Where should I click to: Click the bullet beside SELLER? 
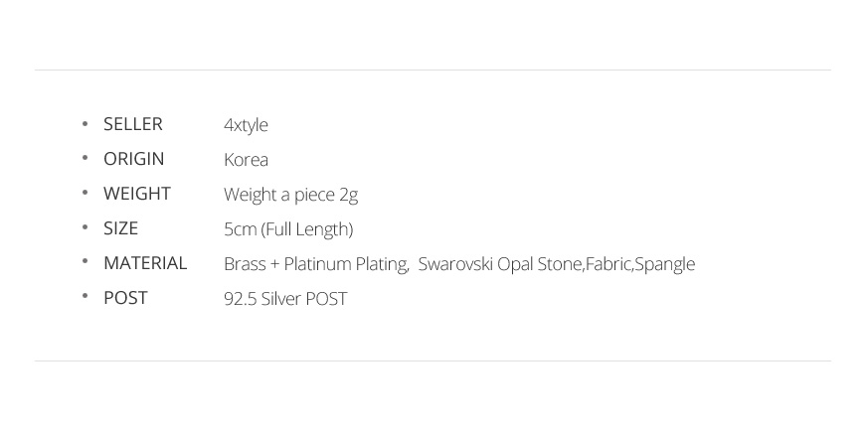[86, 124]
